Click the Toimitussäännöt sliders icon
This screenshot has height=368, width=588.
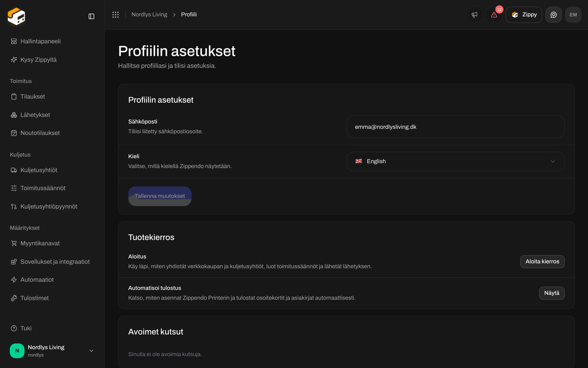[x=14, y=188]
